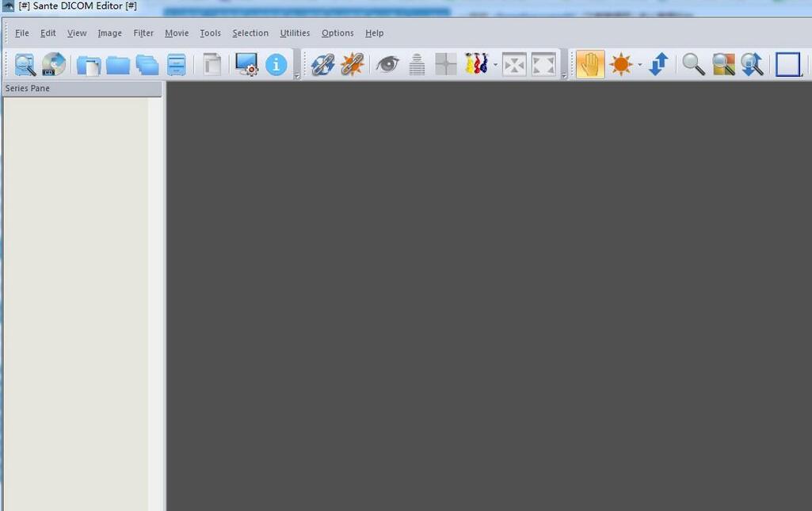Open the Image menu

point(110,33)
